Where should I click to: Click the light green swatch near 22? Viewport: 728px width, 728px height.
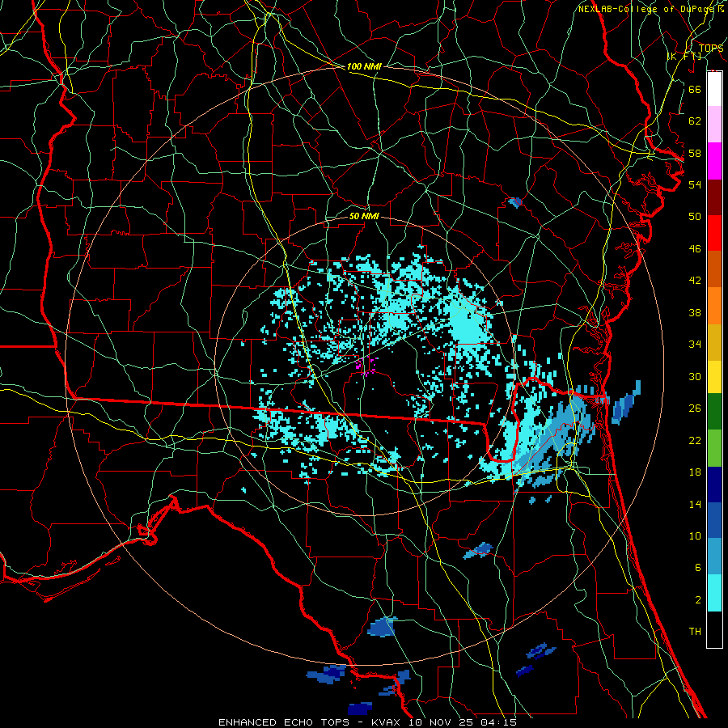pos(714,448)
